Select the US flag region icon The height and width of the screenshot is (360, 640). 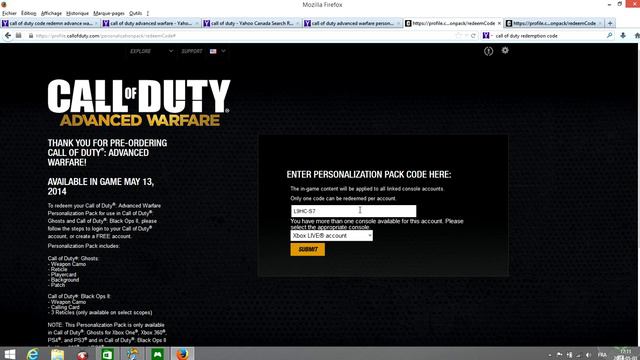[213, 51]
